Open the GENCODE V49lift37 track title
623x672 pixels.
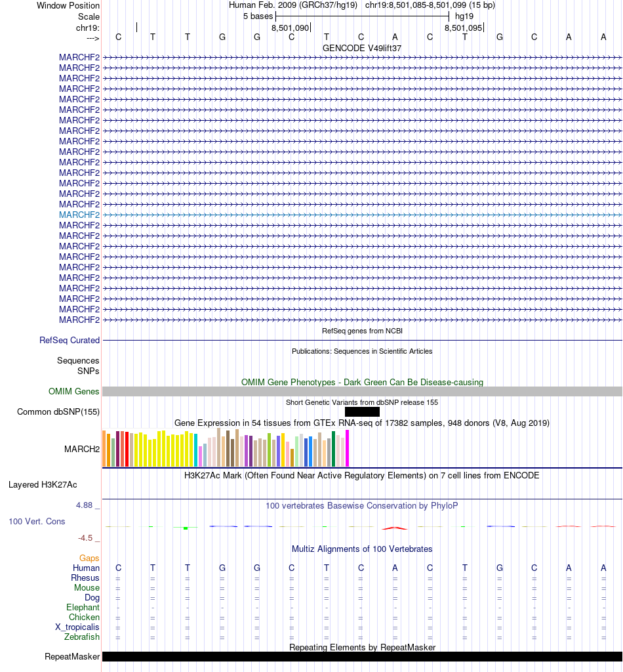click(x=362, y=48)
